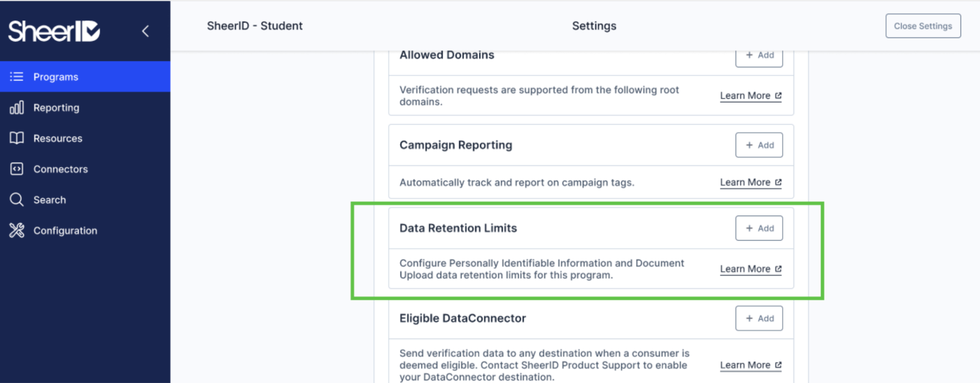
Task: Add an Eligible DataConnector
Action: pos(759,318)
